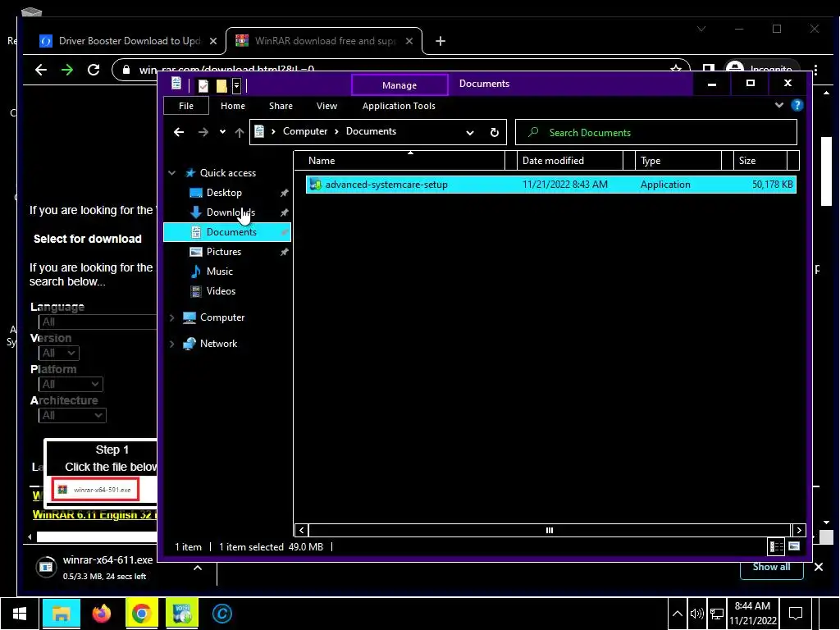Screen dimensions: 840x630
Task: Expand the Network tree node
Action: point(172,344)
